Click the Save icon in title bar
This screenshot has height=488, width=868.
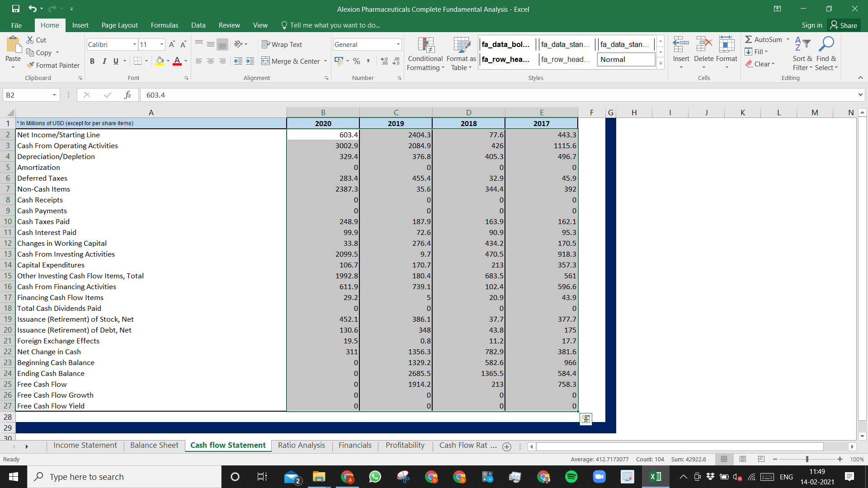(x=16, y=9)
